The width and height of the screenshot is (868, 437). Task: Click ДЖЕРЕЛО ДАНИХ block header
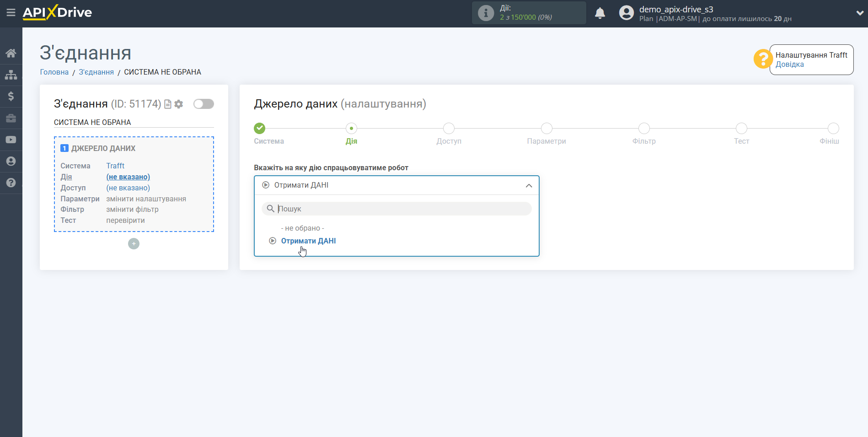pos(103,149)
